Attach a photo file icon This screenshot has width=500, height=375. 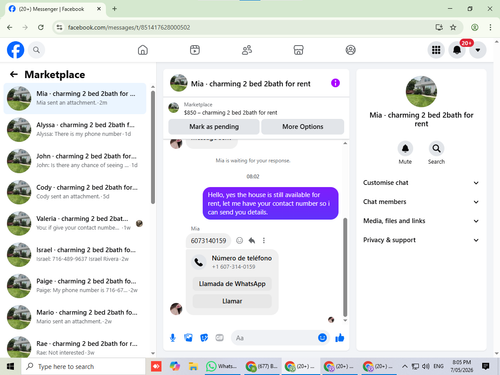pyautogui.click(x=188, y=338)
